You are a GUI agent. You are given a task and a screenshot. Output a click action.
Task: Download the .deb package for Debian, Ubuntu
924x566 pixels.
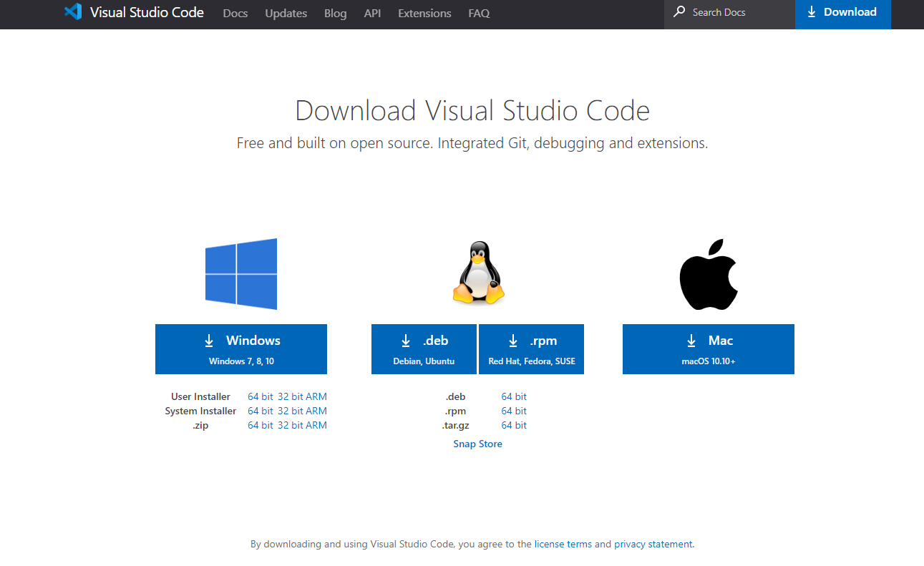pos(424,349)
